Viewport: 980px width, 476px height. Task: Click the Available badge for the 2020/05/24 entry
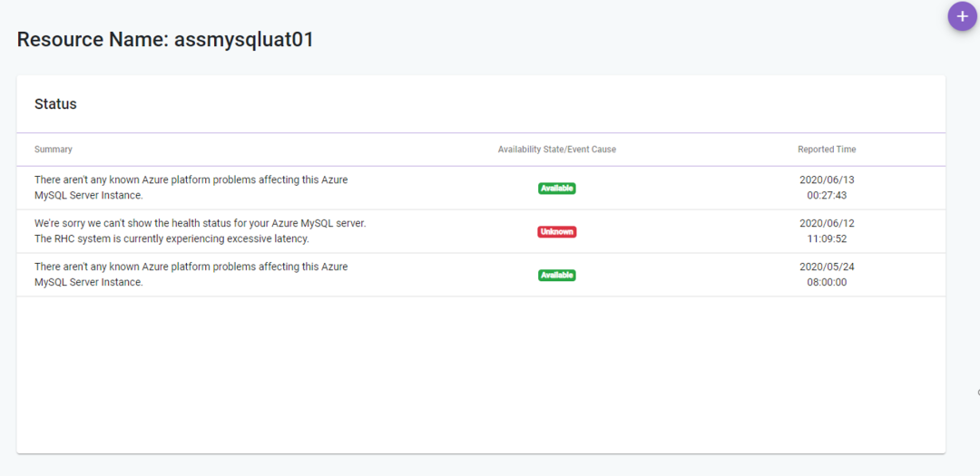pos(556,275)
